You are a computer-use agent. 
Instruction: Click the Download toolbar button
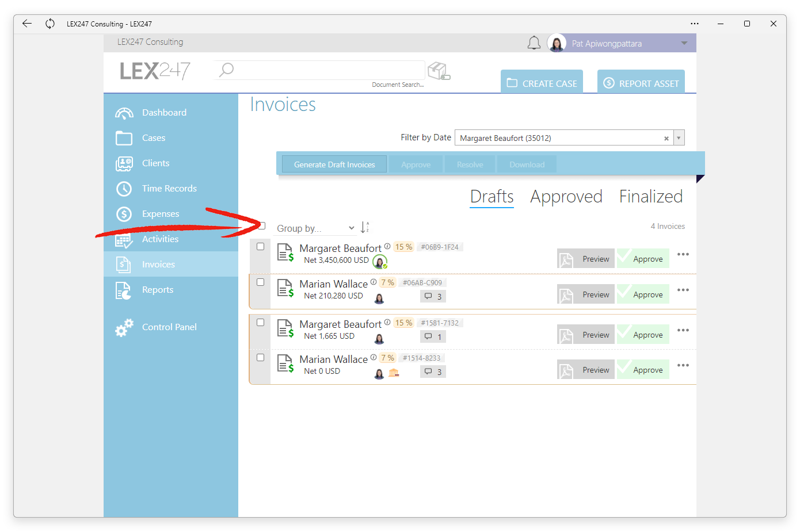click(527, 164)
